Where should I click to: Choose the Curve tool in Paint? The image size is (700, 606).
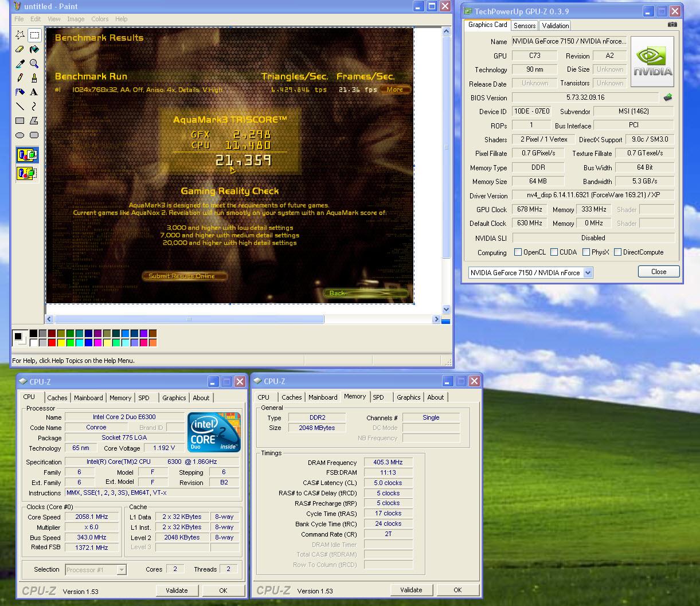coord(34,106)
